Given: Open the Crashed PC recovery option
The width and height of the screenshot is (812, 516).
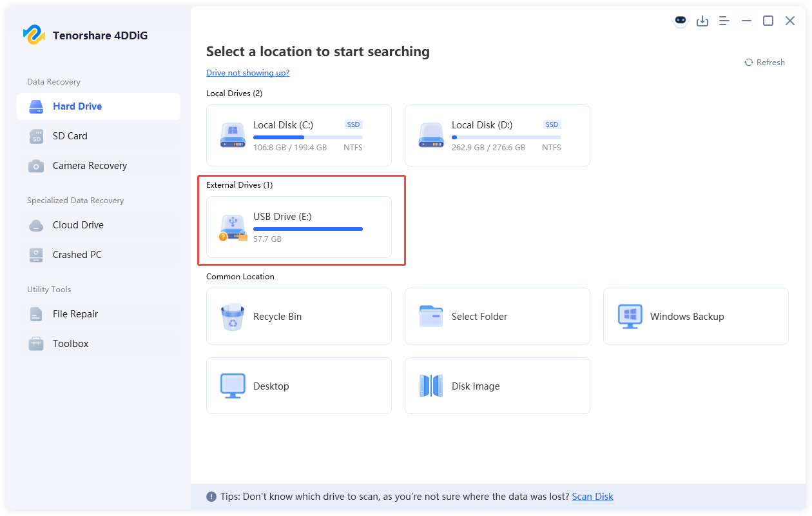Looking at the screenshot, I should pos(77,254).
